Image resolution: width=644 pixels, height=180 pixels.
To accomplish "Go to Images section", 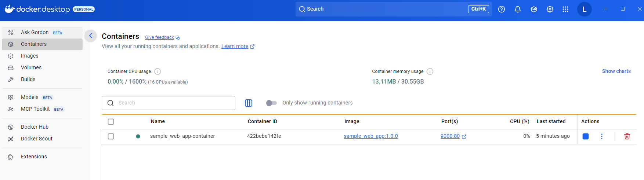I will (x=42, y=56).
